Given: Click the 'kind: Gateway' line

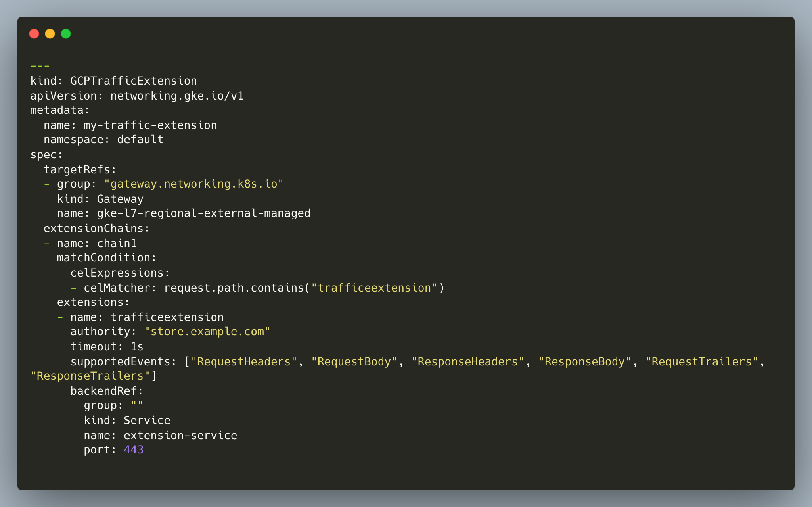Looking at the screenshot, I should click(x=100, y=199).
